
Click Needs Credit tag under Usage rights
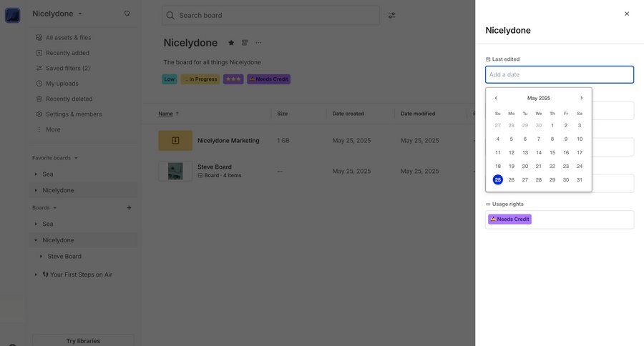point(509,219)
